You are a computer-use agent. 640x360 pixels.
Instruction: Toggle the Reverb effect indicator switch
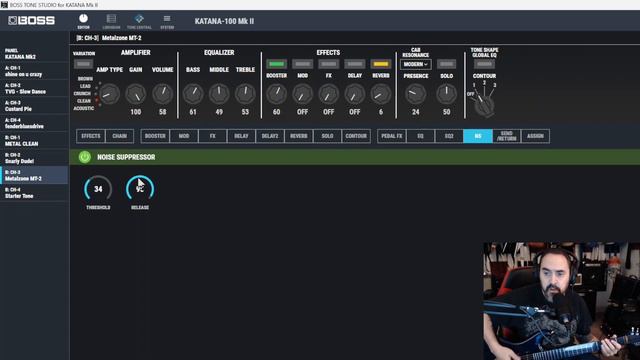(381, 64)
